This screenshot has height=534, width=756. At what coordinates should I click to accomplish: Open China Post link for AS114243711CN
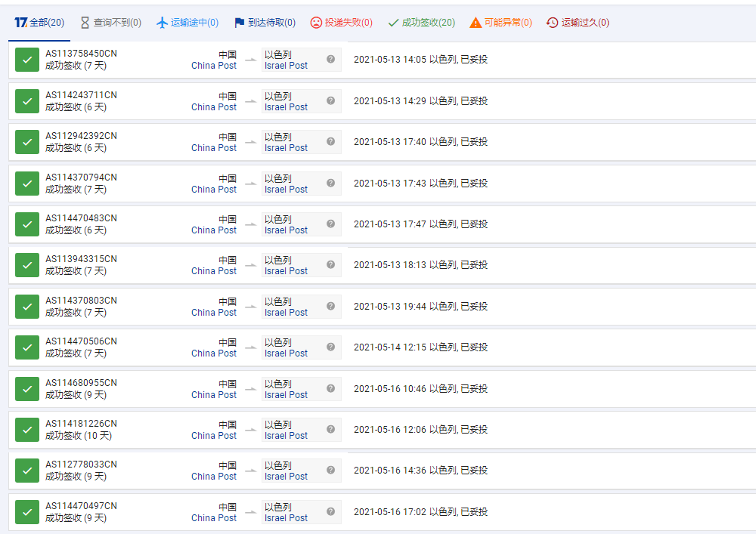[x=214, y=107]
